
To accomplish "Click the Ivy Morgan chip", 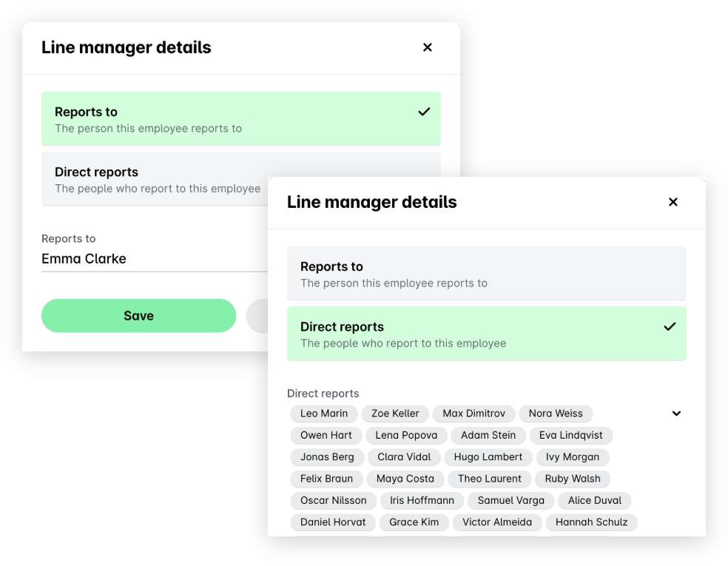I will tap(573, 457).
